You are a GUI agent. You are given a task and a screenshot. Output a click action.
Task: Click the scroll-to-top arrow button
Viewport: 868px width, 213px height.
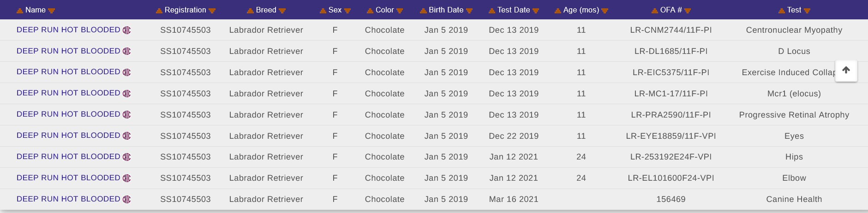pos(846,71)
